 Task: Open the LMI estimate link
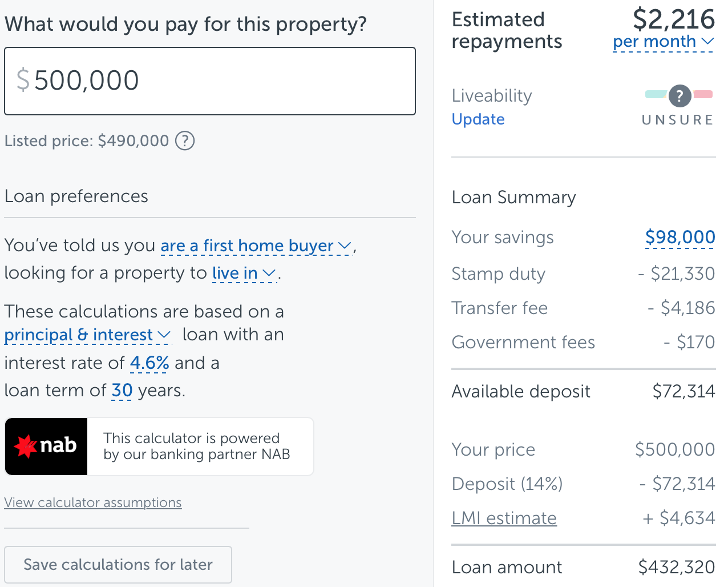(504, 518)
